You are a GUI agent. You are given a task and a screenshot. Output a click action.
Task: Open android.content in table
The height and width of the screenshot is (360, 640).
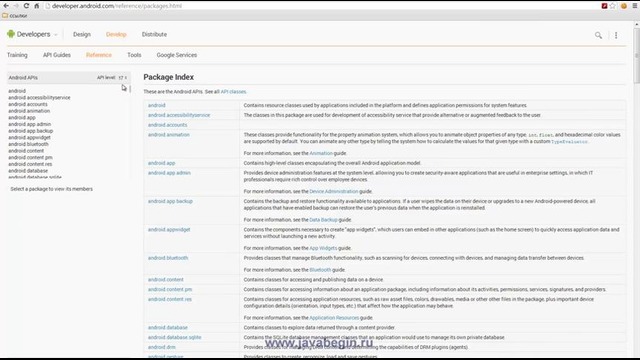click(x=166, y=280)
